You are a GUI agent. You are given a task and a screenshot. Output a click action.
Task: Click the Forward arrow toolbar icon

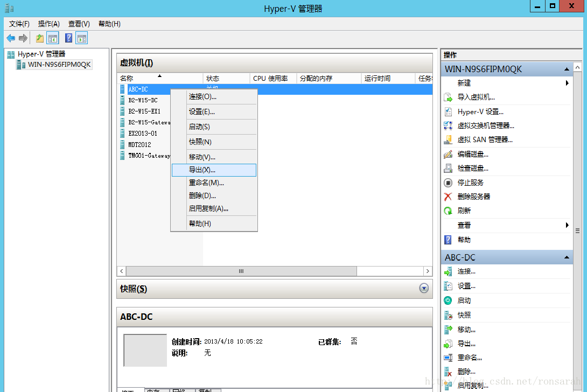(x=23, y=38)
